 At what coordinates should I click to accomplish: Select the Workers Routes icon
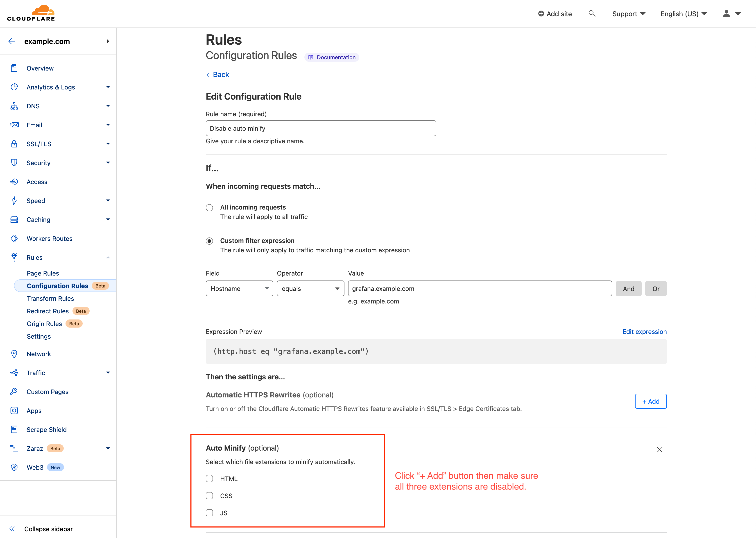coord(14,238)
